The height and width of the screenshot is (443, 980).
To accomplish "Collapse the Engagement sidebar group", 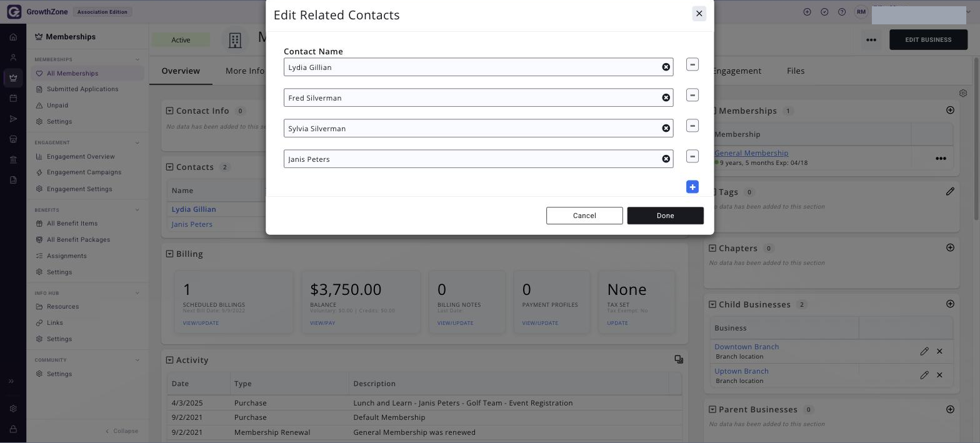I will click(137, 142).
